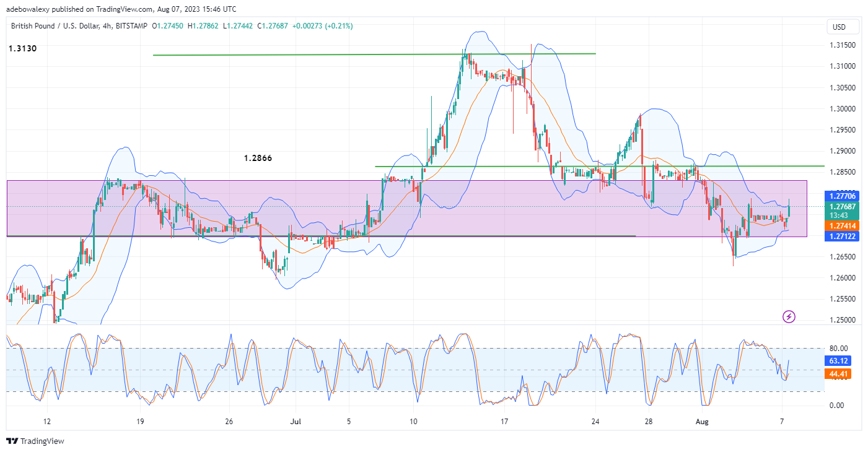Click the 28 date on the time axis
868x452 pixels.
(648, 422)
